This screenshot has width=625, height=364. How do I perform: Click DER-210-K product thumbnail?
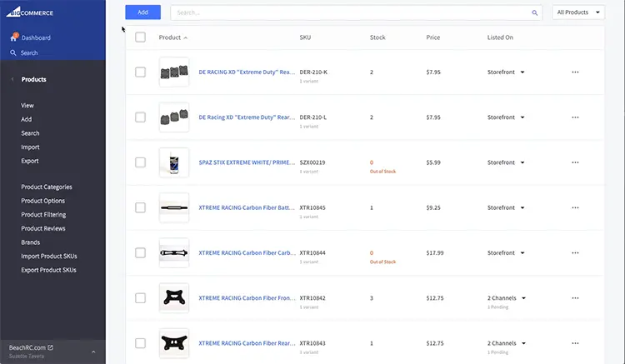tap(174, 72)
